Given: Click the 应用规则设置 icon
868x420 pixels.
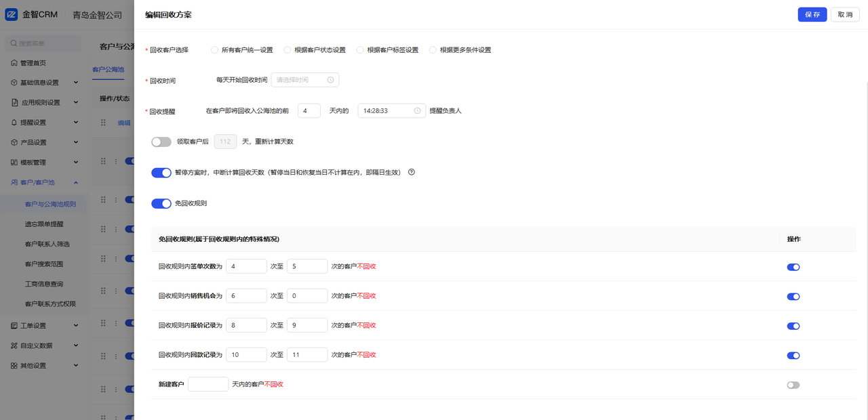Looking at the screenshot, I should [14, 103].
